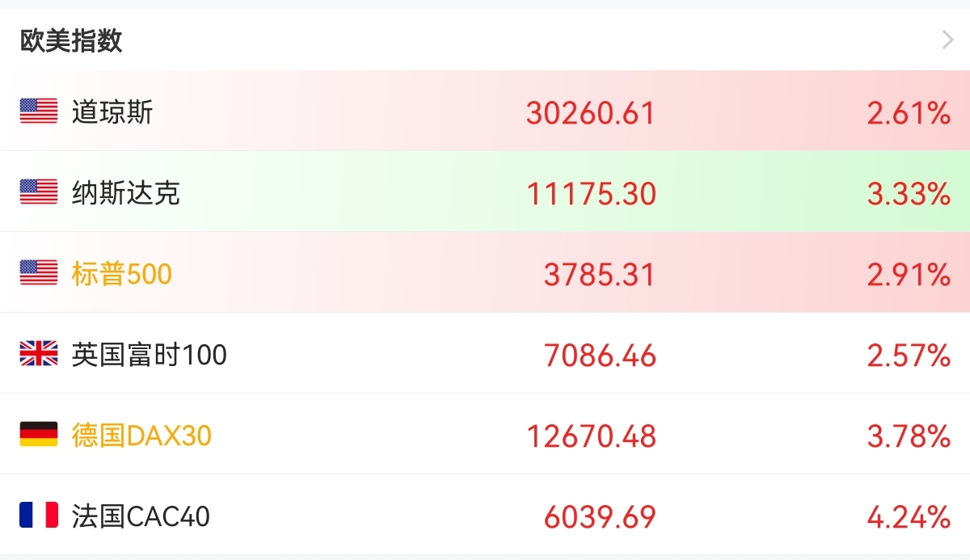Screen dimensions: 970x560
Task: Select the 纳斯达克 index name
Action: click(x=125, y=193)
